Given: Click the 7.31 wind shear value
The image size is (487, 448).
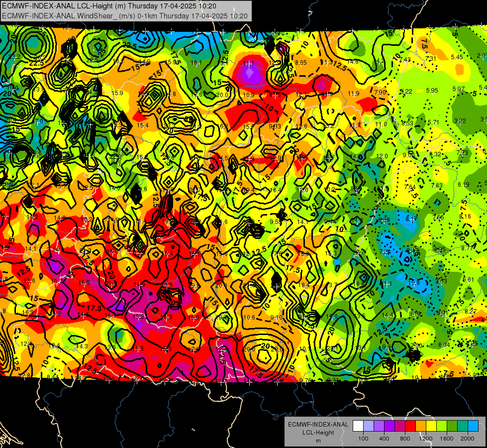Looking at the screenshot, I should click(x=431, y=58).
